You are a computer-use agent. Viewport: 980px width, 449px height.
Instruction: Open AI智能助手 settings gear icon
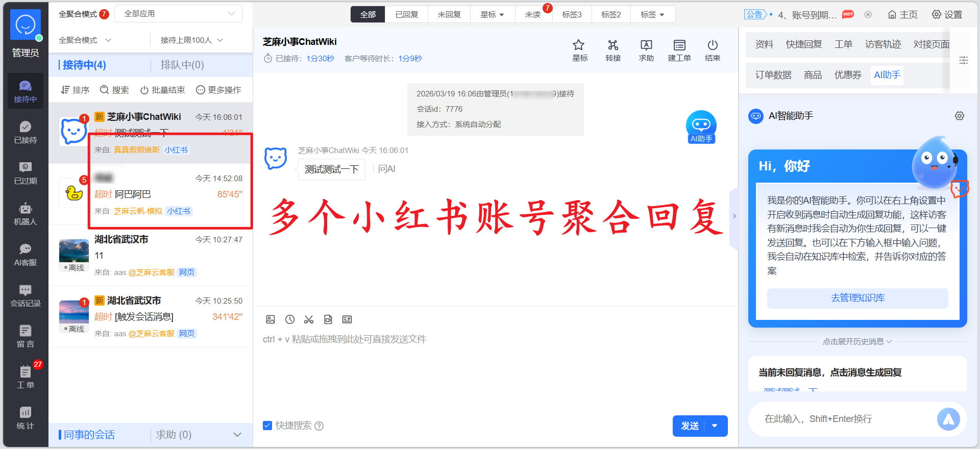coord(959,116)
